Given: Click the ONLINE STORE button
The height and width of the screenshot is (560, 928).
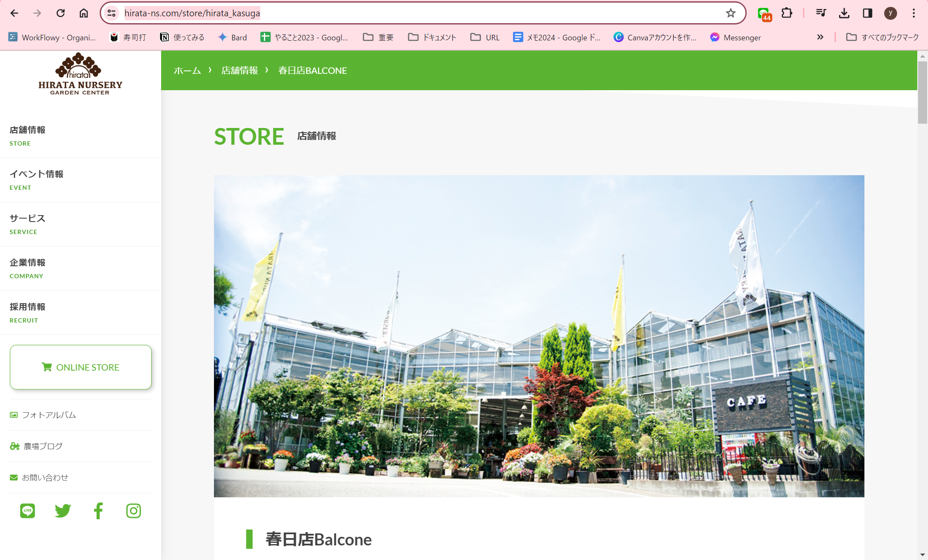Looking at the screenshot, I should [x=81, y=367].
